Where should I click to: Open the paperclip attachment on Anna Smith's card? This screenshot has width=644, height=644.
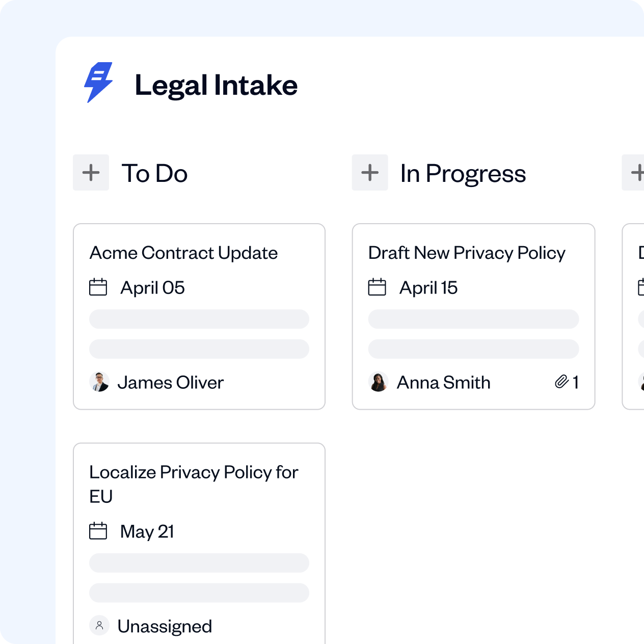click(x=562, y=381)
